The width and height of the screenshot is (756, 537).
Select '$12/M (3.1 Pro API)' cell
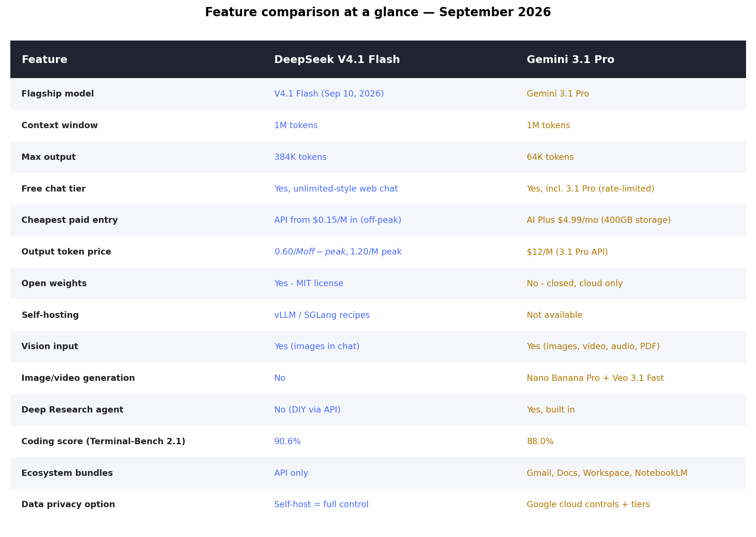tap(567, 252)
